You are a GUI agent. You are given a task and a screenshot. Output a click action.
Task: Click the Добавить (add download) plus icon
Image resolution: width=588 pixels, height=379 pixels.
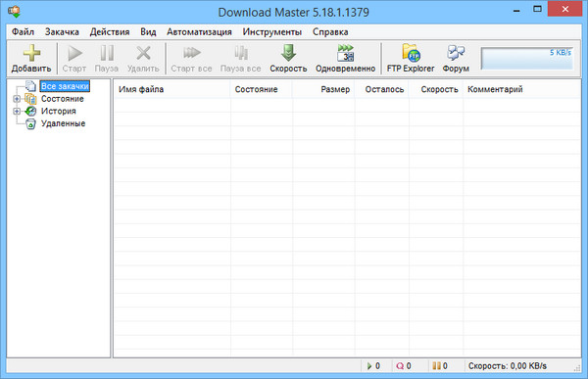tap(31, 53)
